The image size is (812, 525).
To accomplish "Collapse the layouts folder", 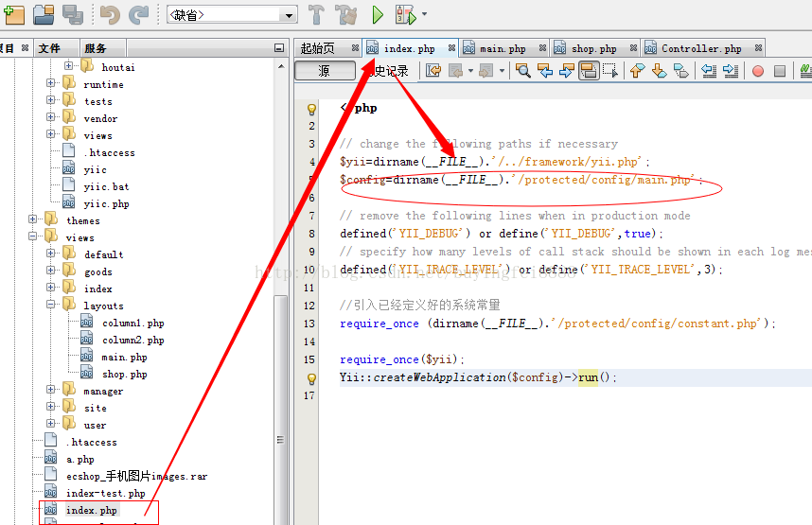I will click(50, 305).
